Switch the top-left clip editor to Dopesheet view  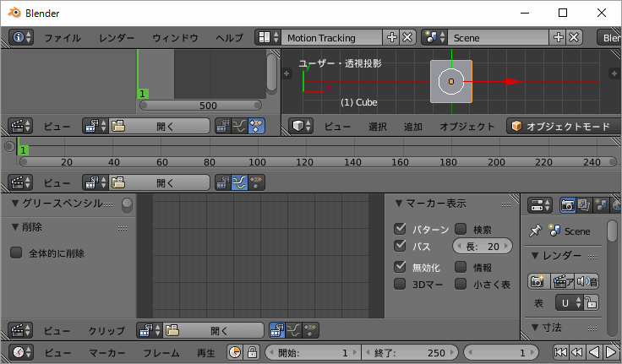pos(256,126)
